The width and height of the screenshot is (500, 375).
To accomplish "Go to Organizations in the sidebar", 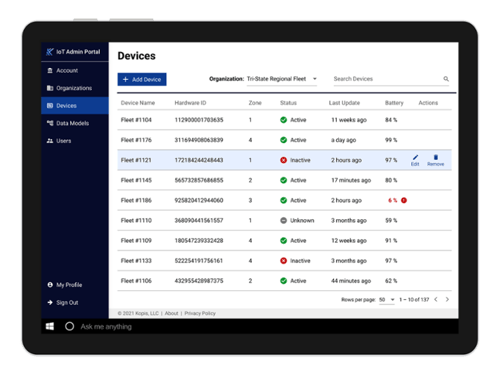I will point(75,88).
